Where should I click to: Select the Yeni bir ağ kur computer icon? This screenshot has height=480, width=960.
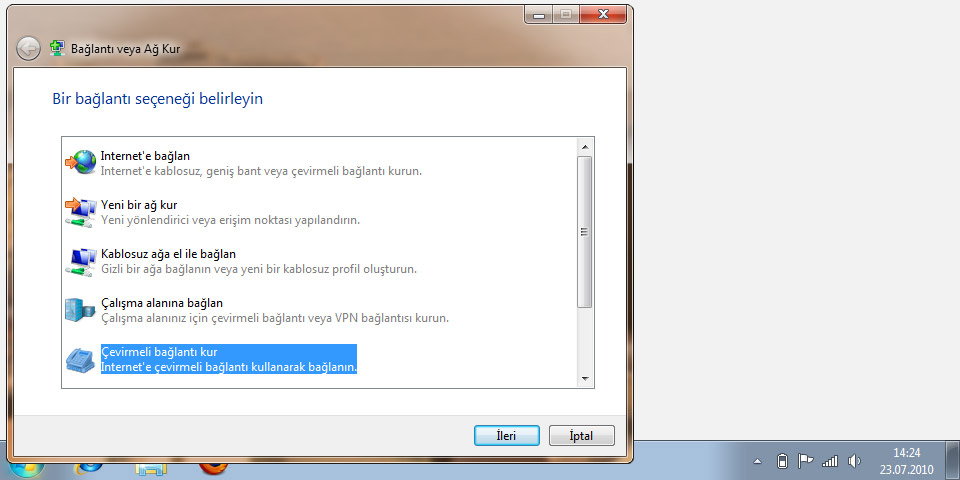coord(81,212)
